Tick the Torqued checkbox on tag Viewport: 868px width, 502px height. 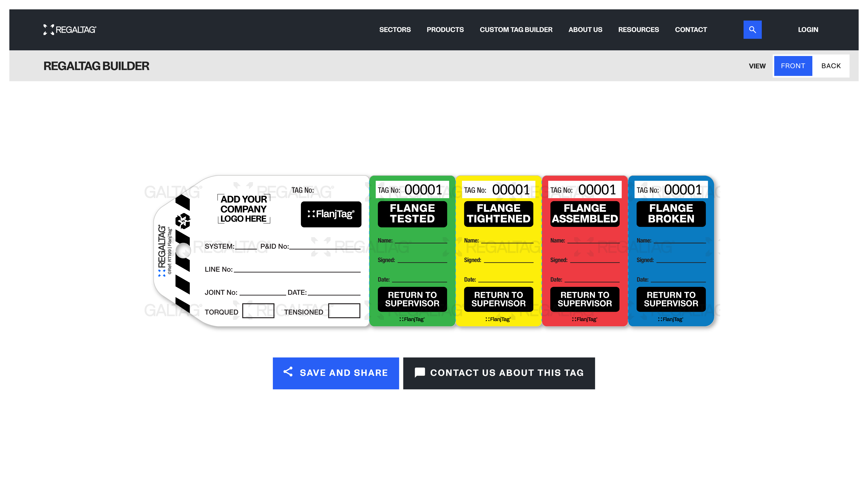(x=258, y=311)
